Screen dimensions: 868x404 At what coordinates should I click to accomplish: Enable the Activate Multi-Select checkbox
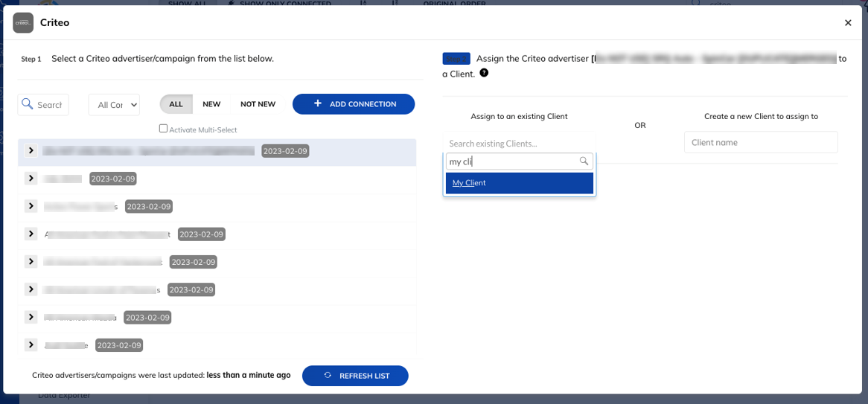tap(163, 129)
